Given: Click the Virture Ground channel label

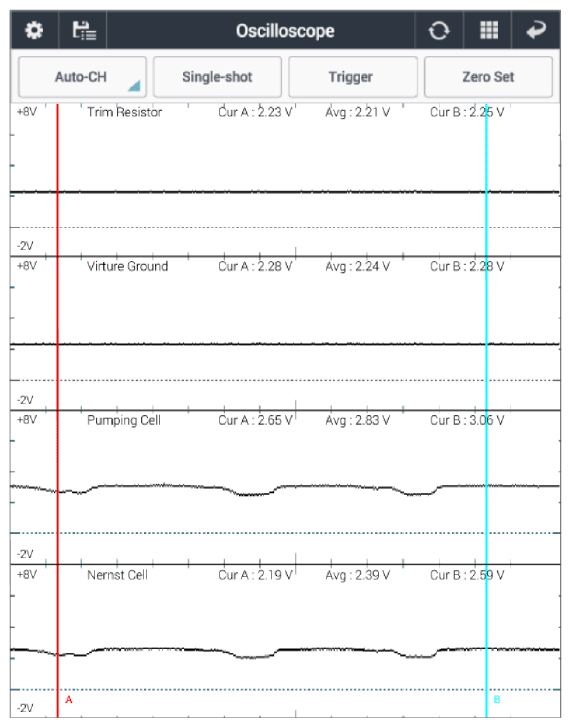Looking at the screenshot, I should click(x=127, y=266).
